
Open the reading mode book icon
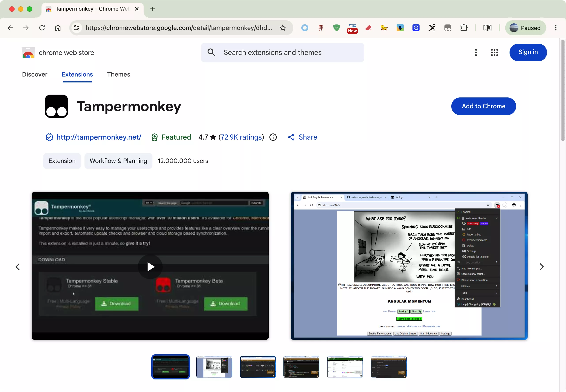click(x=487, y=28)
